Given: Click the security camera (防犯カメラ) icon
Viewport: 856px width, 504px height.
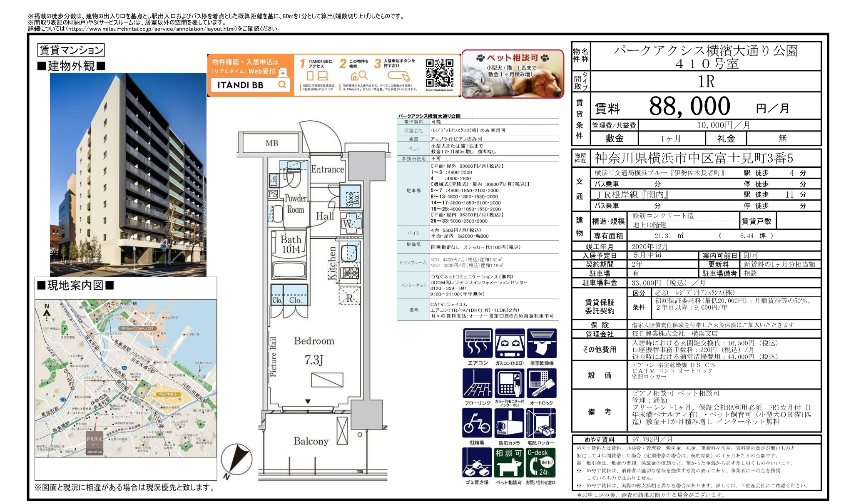Looking at the screenshot, I should point(510,423).
